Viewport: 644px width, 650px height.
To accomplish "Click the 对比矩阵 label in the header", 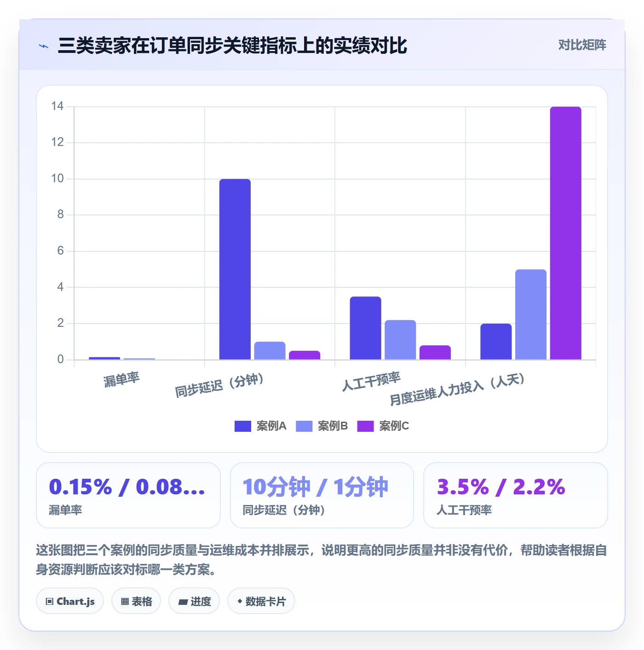I will (x=582, y=45).
